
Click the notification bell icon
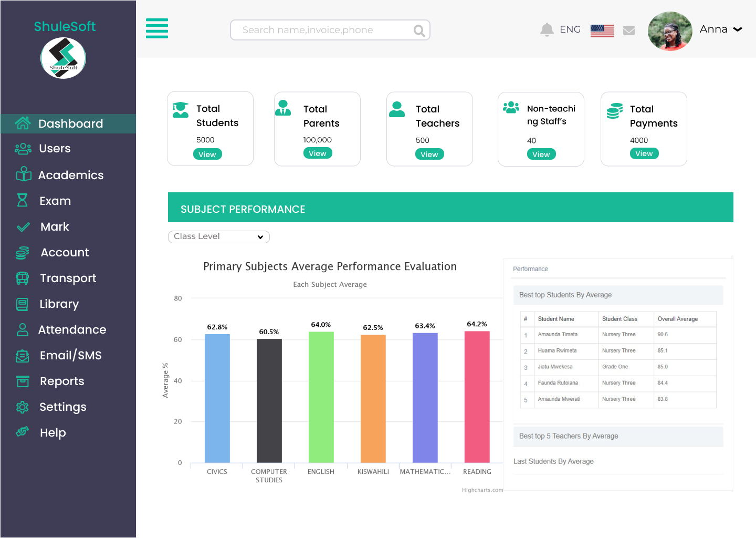pos(547,29)
